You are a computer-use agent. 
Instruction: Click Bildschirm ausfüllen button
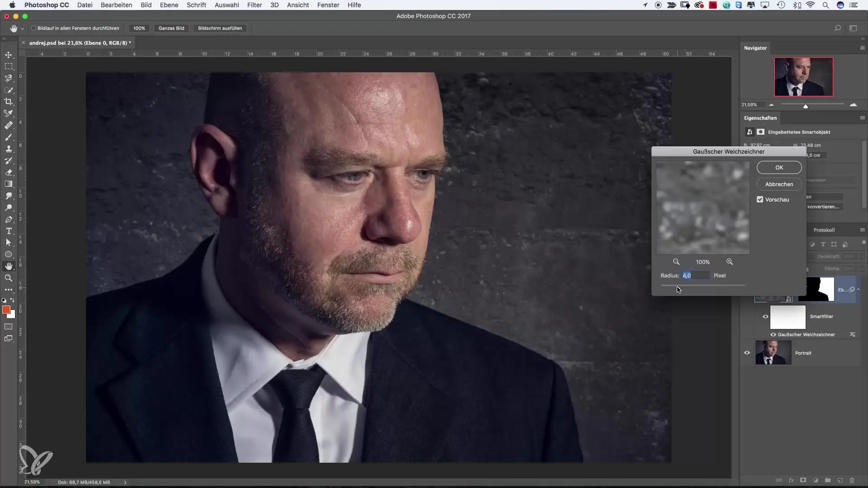[220, 28]
